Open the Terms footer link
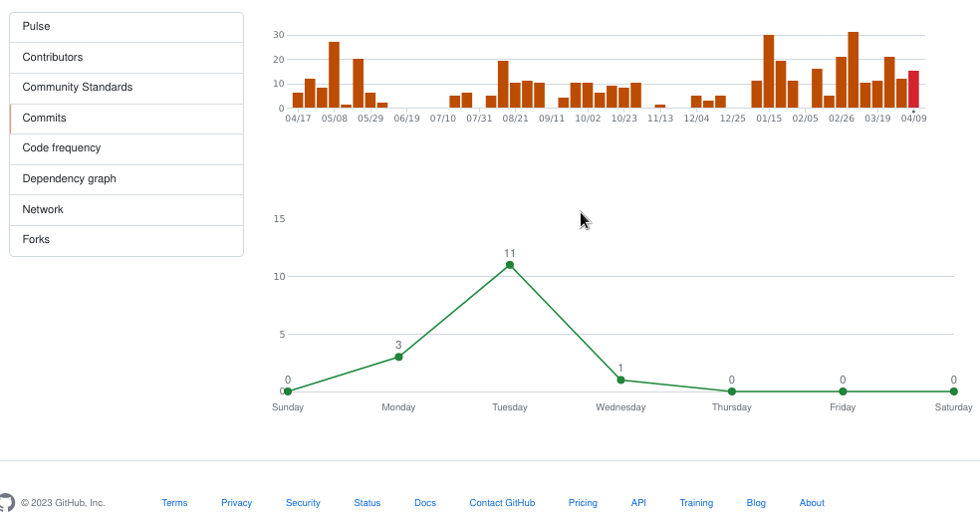Image resolution: width=980 pixels, height=517 pixels. click(x=174, y=503)
